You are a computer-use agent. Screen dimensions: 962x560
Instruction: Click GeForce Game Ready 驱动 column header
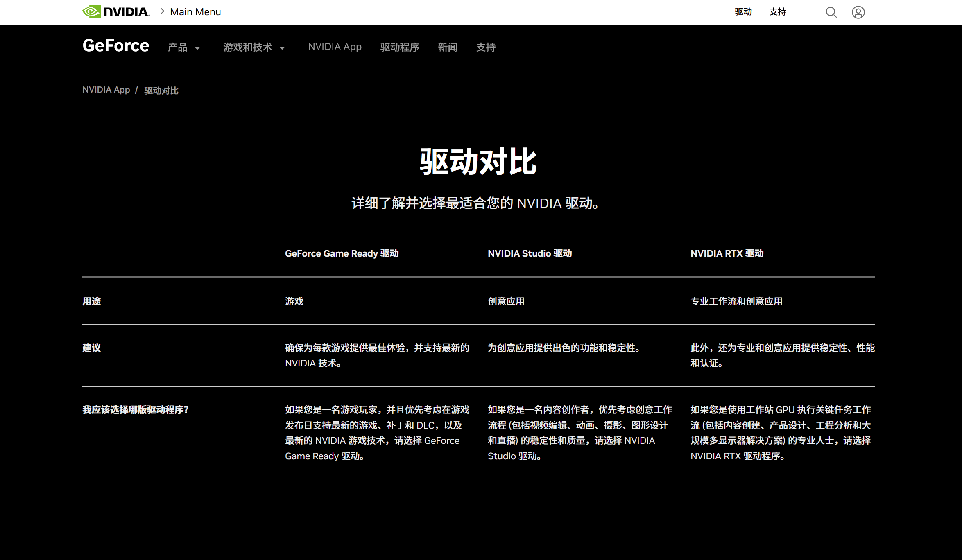click(342, 254)
